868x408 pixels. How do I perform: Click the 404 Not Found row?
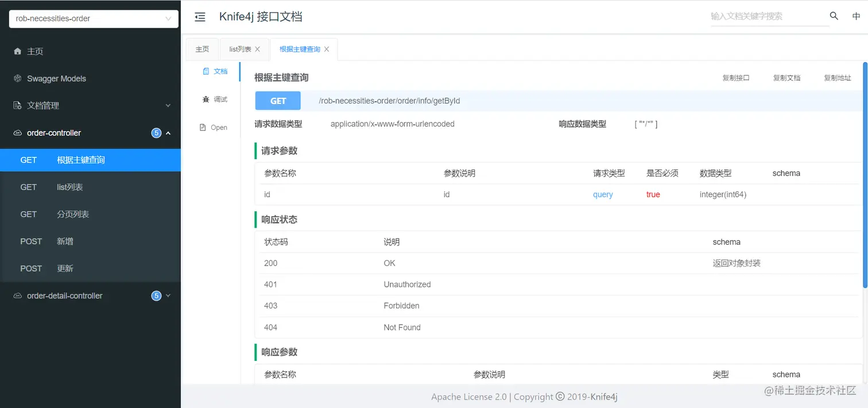[x=559, y=328]
